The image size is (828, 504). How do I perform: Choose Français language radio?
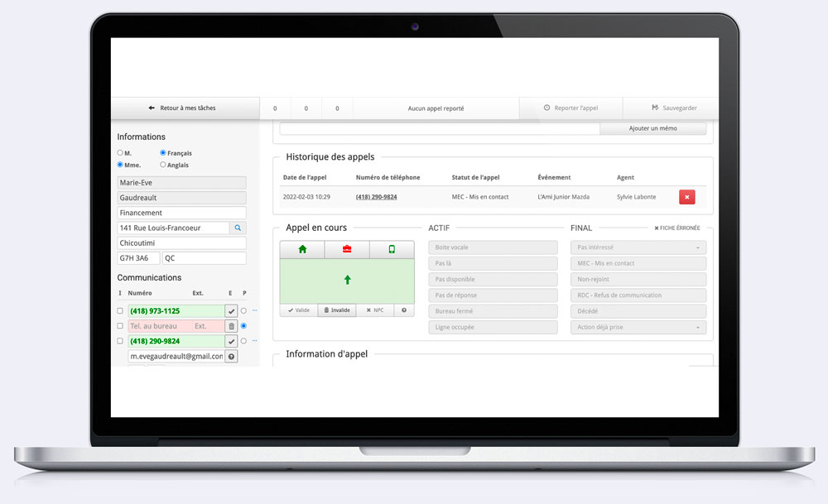pyautogui.click(x=162, y=152)
